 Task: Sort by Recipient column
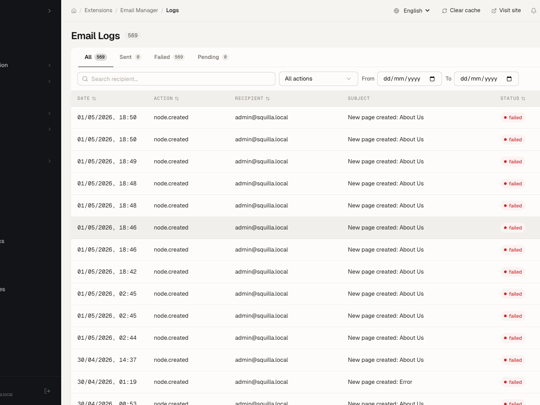pyautogui.click(x=252, y=98)
